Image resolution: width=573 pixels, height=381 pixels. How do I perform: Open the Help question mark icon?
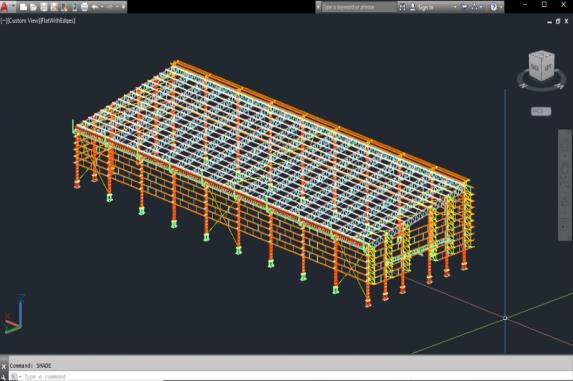pos(493,7)
